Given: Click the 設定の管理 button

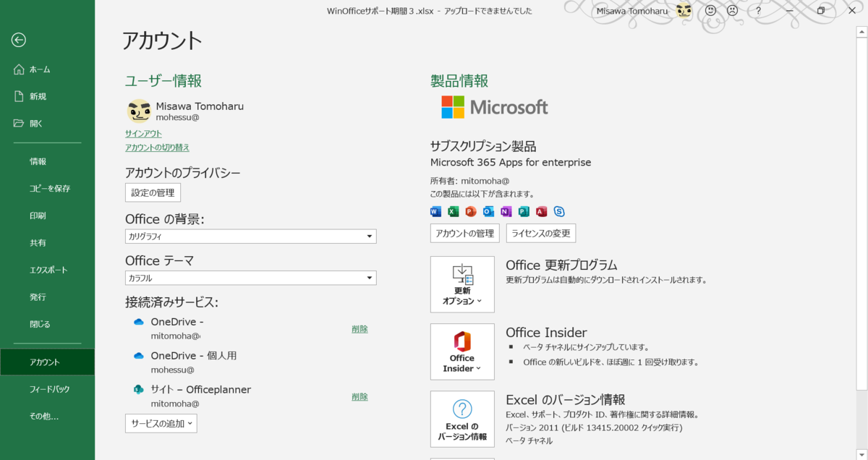Looking at the screenshot, I should [x=153, y=192].
